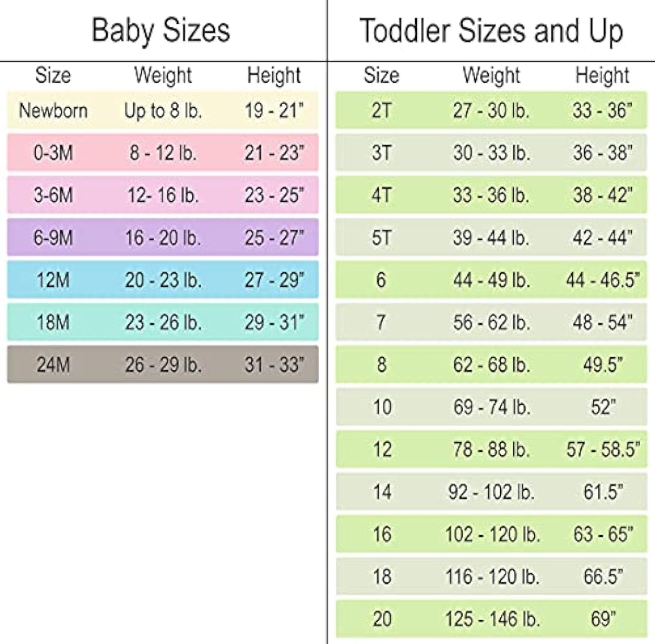Click the gray 24M size label
Screen dimensions: 655x644
coord(53,365)
